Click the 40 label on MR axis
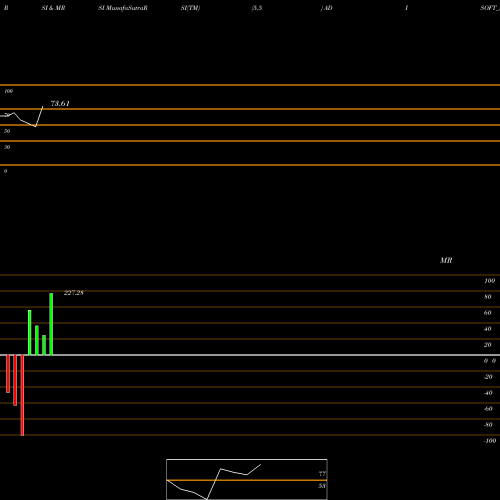The height and width of the screenshot is (500, 500). coord(488,329)
